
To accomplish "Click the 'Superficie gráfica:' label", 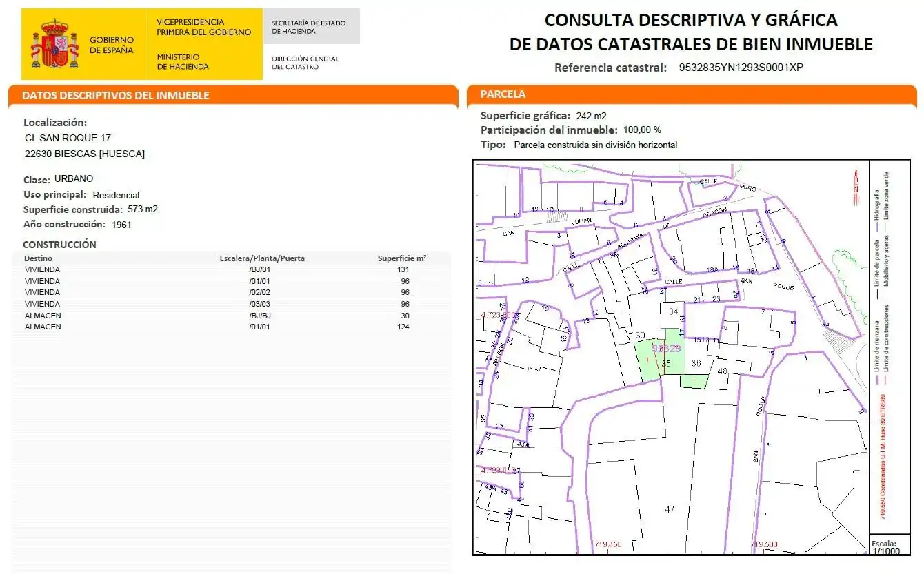I will pyautogui.click(x=525, y=116).
